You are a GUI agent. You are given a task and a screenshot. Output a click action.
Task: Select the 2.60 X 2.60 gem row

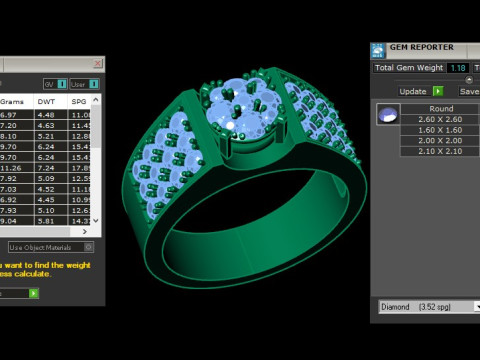440,119
